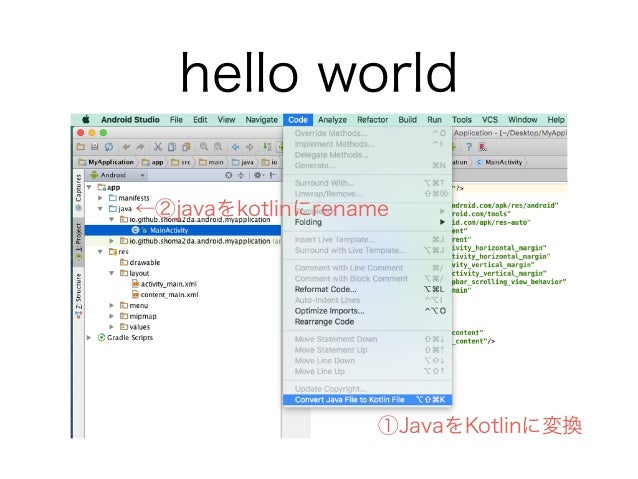Viewport: 638px width, 479px height.
Task: Choose Optimize Imports menu entry
Action: tap(367, 311)
